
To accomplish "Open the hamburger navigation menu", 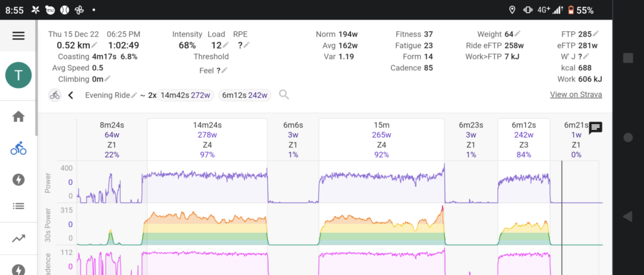I will (x=18, y=36).
